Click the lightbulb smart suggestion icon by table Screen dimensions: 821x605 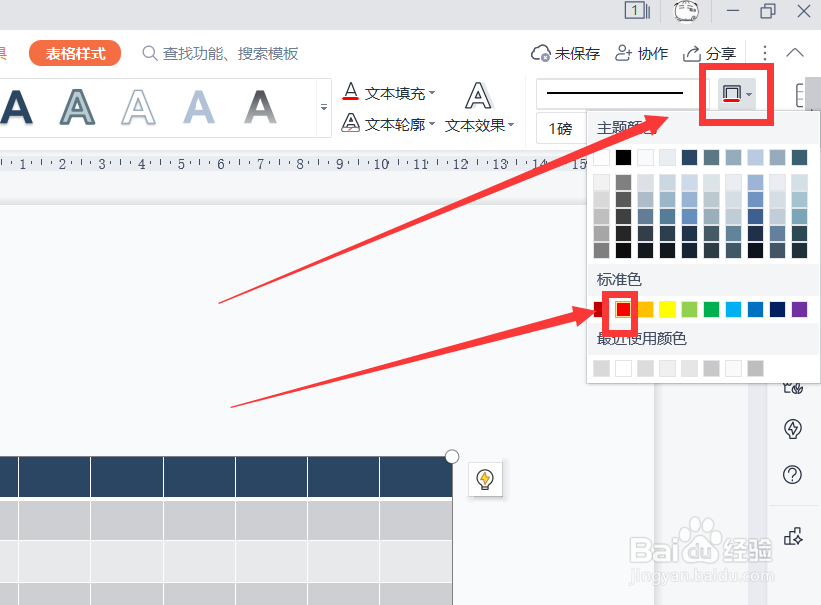[x=485, y=479]
